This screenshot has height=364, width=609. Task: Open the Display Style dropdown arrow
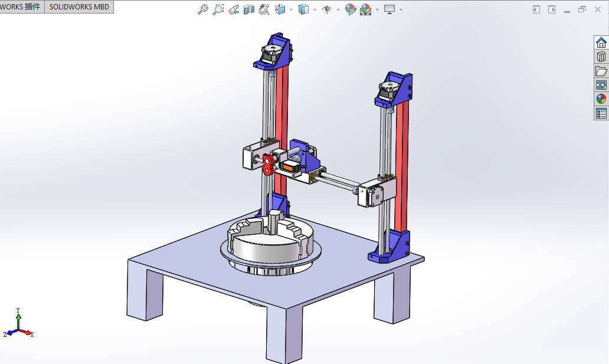pos(315,9)
